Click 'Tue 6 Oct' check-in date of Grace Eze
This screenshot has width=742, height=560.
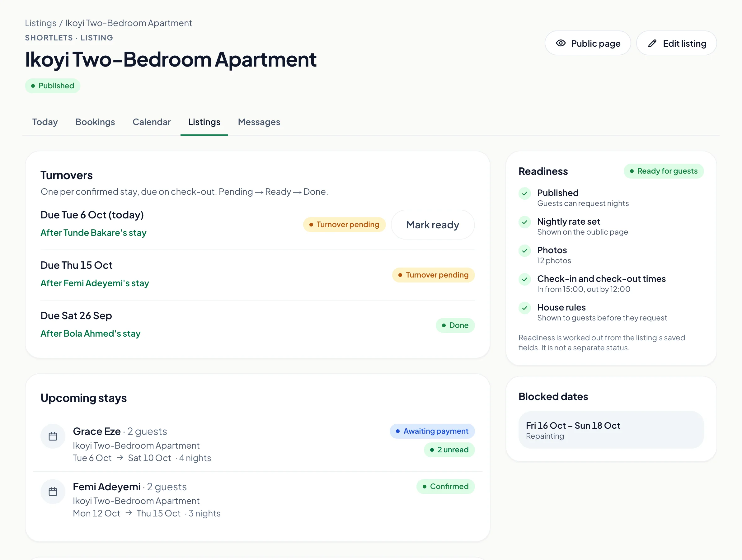pyautogui.click(x=92, y=458)
